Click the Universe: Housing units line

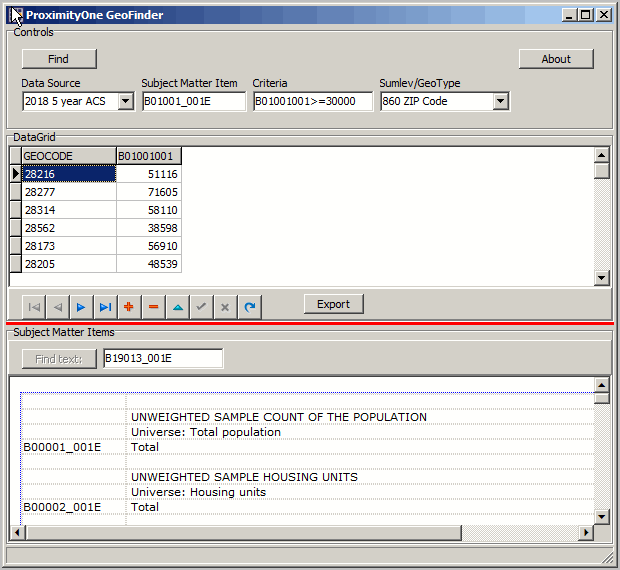(x=198, y=492)
